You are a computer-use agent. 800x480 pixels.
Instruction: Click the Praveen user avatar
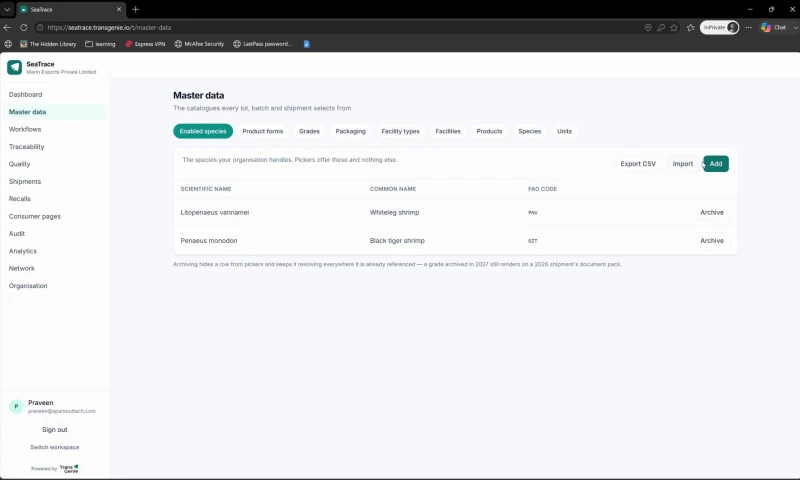16,406
